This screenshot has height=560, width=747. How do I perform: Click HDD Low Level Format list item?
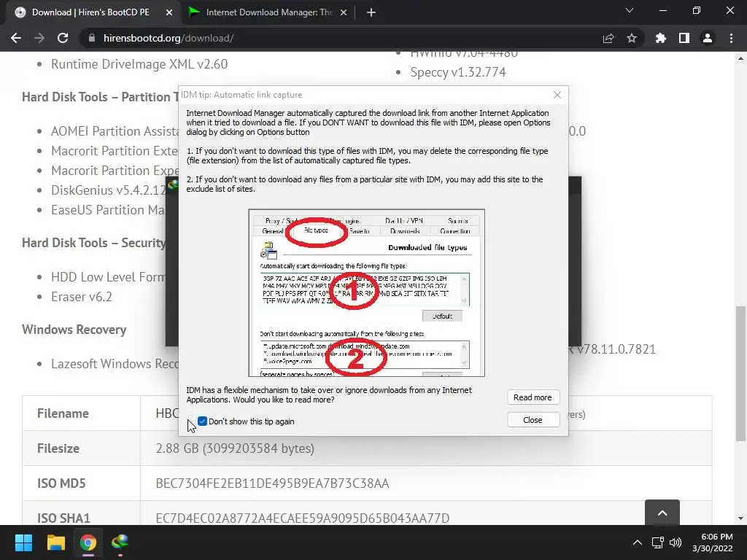click(x=108, y=276)
